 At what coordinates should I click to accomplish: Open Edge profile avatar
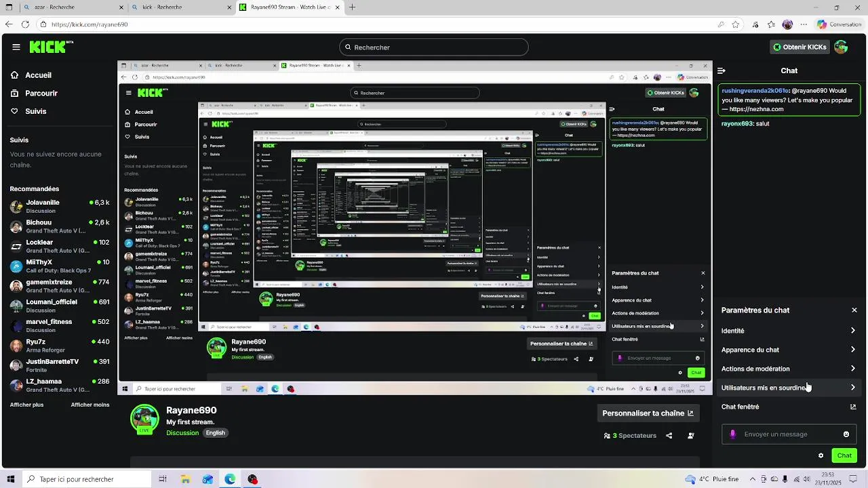(x=787, y=24)
